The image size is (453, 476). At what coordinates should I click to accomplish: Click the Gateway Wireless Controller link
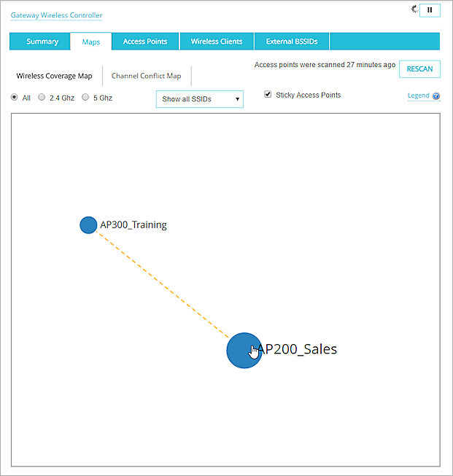click(x=56, y=15)
